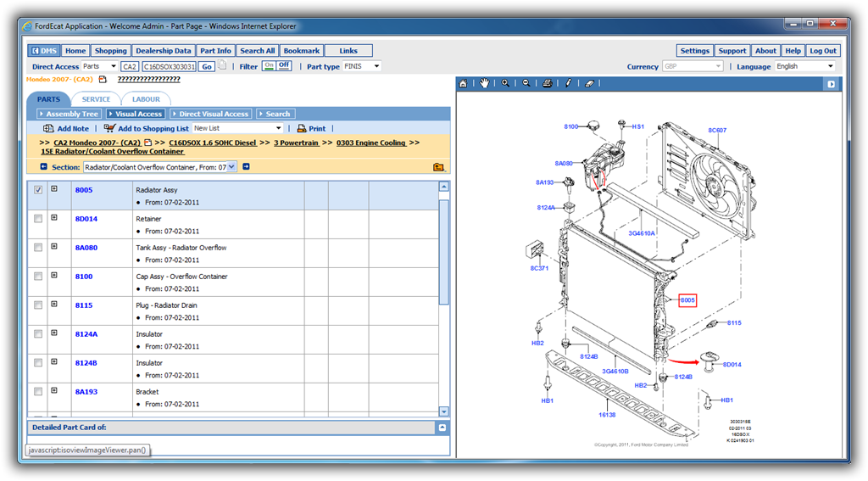Expand the 8A080 Tank Assy row
The image size is (868, 481).
[54, 246]
